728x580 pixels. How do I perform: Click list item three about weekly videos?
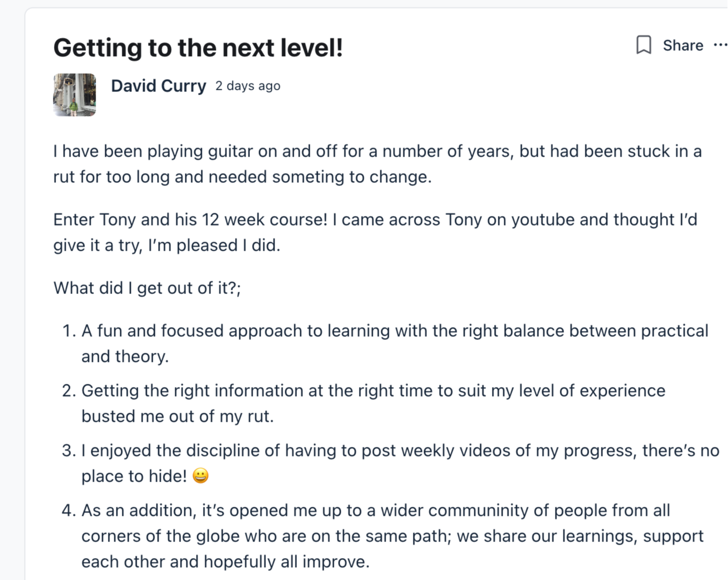[400, 451]
